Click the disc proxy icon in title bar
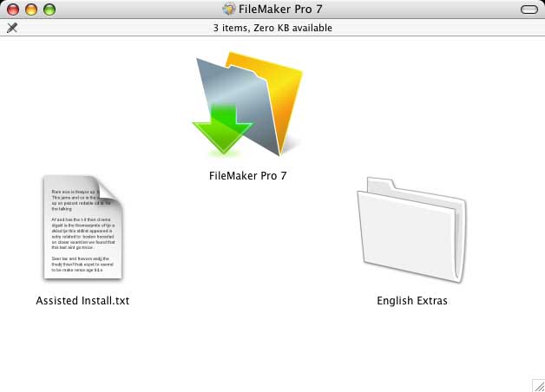545x392 pixels. [229, 9]
